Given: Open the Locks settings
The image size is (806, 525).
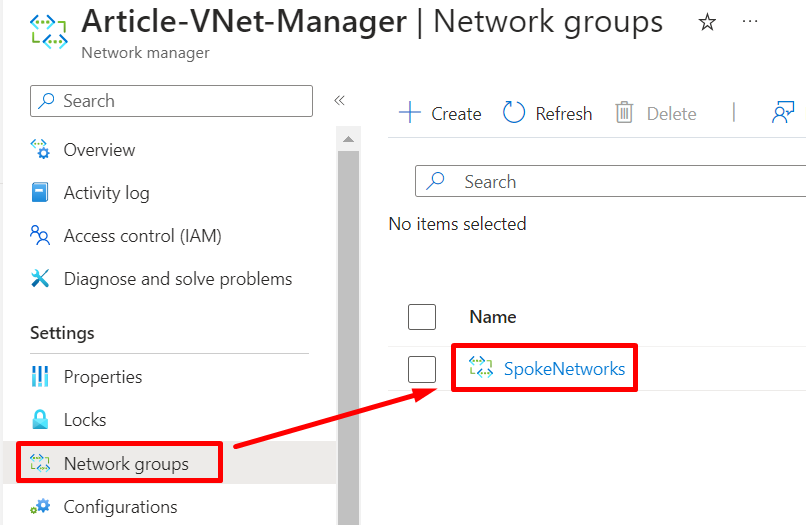Looking at the screenshot, I should click(x=85, y=420).
